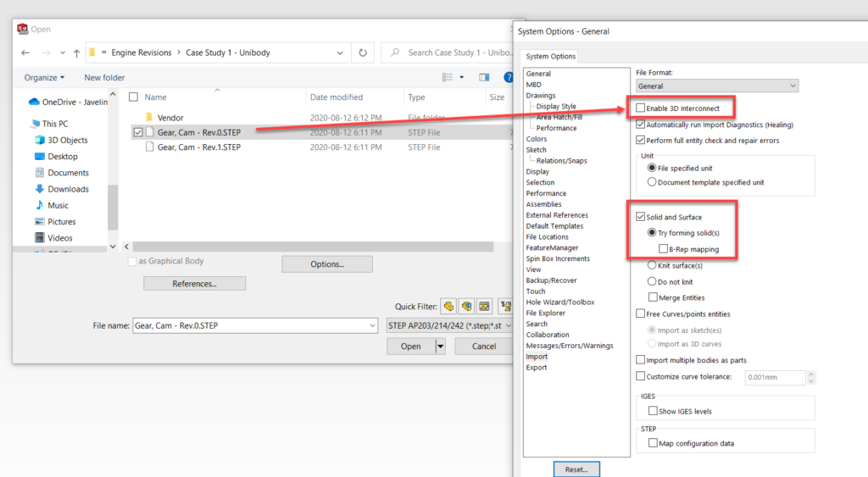Screen dimensions: 868x477
Task: Uncheck the Gear, Cam - Rev.0.STEP checkbox
Action: 138,132
